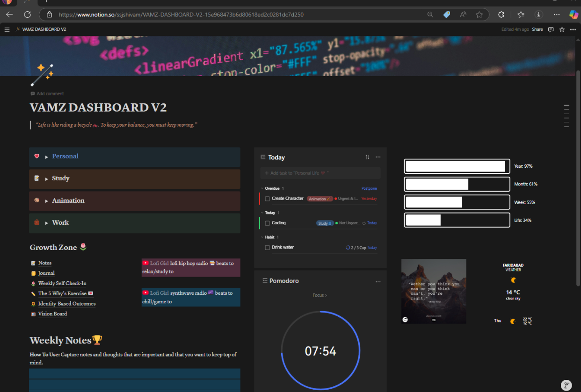Click the Yesterday due date label
Screen dimensions: 581x392
369,199
